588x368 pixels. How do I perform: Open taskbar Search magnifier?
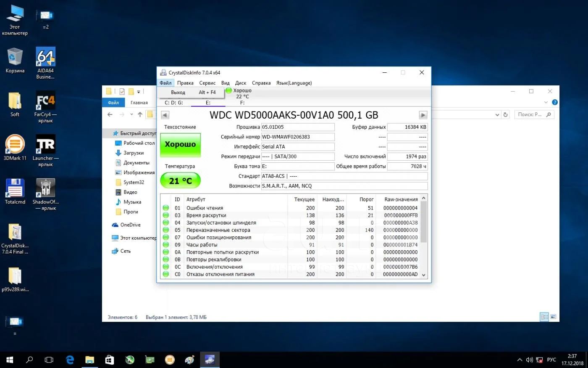(29, 360)
